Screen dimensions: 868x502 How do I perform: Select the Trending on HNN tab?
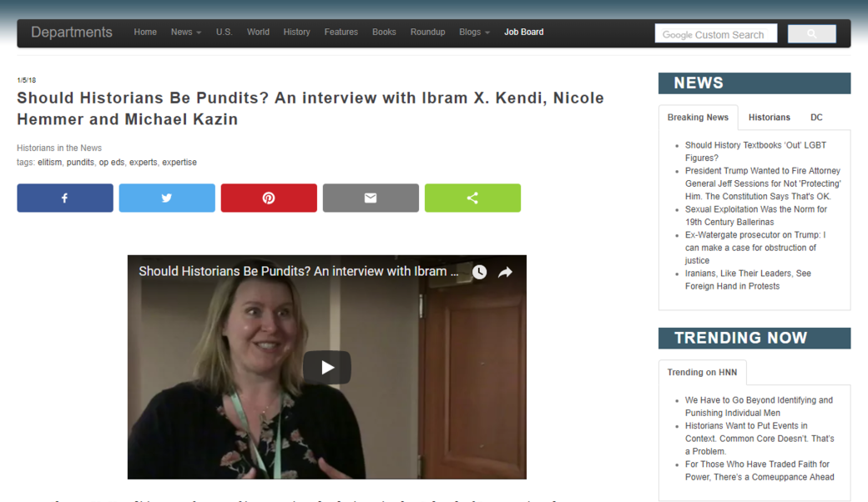tap(702, 373)
